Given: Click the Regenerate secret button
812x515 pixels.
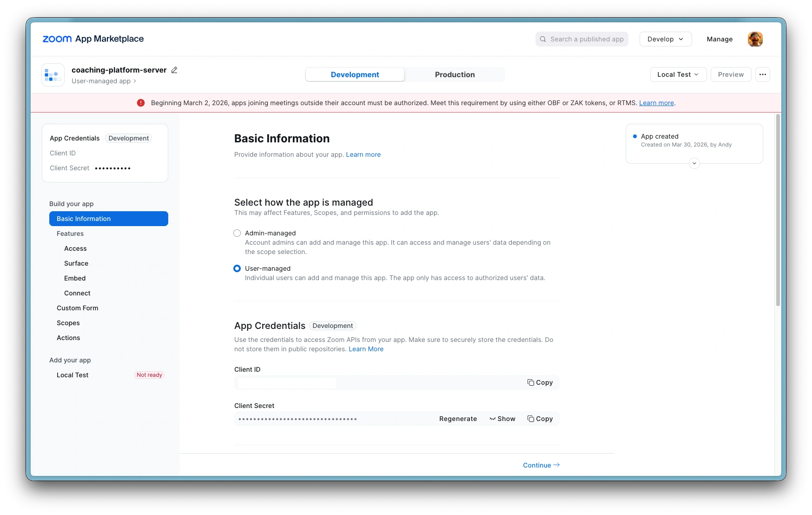Looking at the screenshot, I should click(x=458, y=419).
